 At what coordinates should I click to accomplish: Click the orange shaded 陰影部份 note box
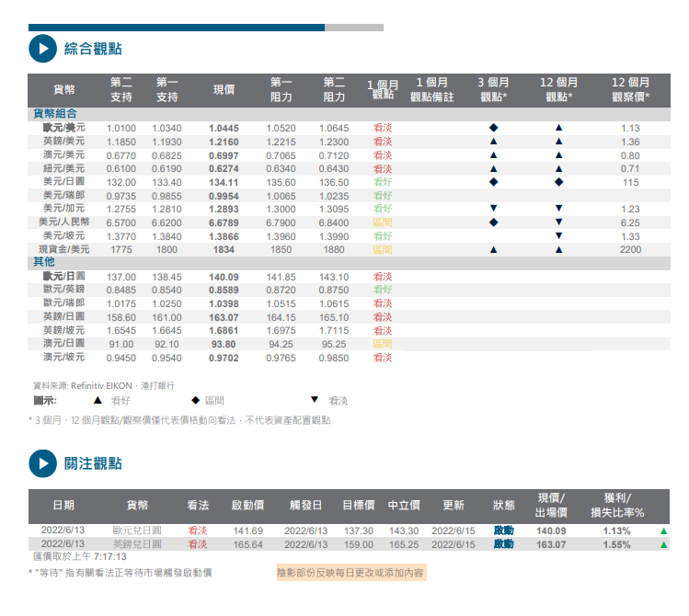[350, 573]
